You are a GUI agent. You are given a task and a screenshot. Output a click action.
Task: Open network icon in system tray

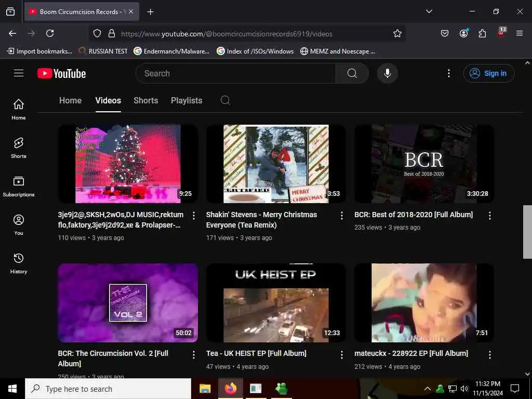(452, 389)
